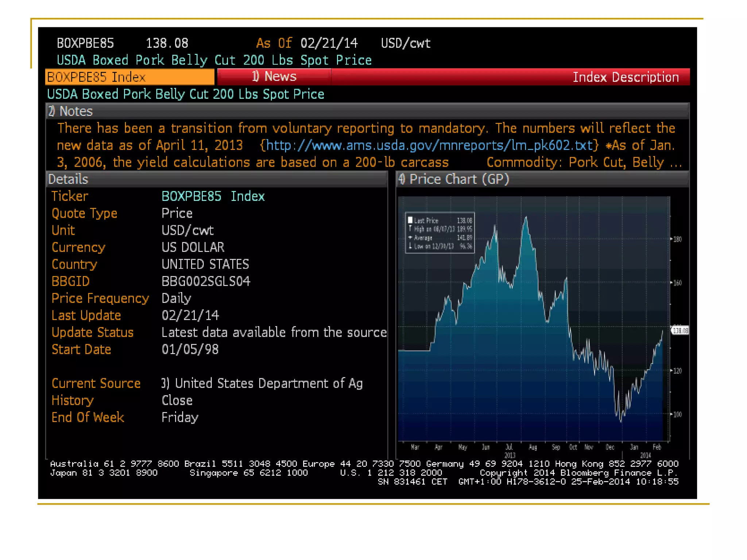Click the December low point on chart
This screenshot has width=747, height=560.
[x=621, y=421]
